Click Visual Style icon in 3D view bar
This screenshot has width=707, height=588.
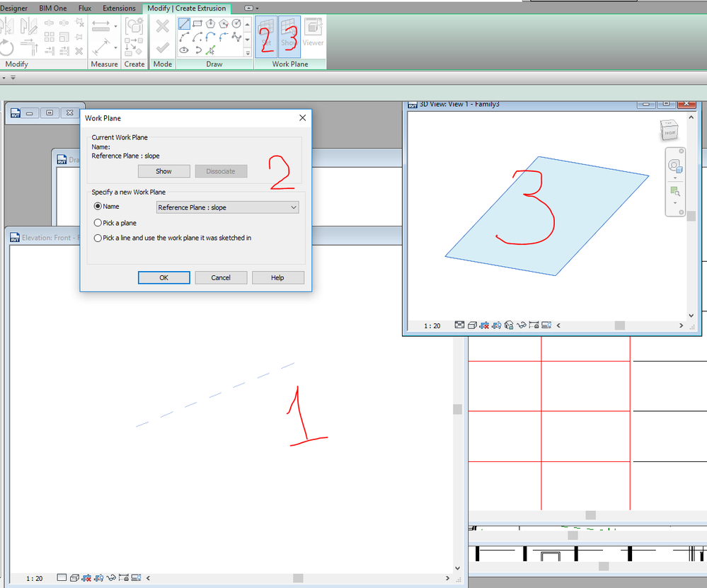[472, 325]
